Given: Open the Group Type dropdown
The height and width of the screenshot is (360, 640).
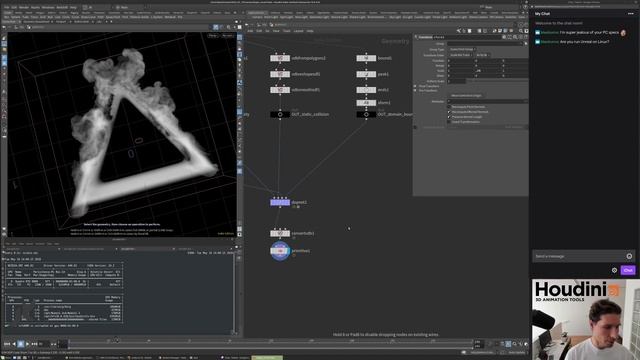Looking at the screenshot, I should 462,49.
